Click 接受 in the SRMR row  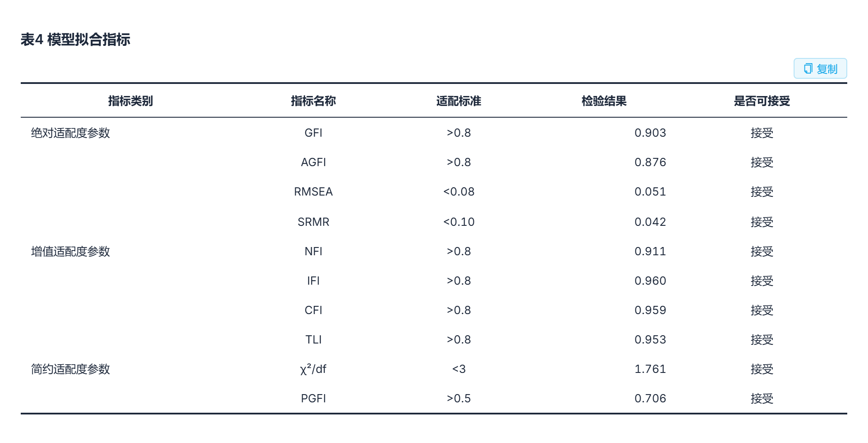762,222
